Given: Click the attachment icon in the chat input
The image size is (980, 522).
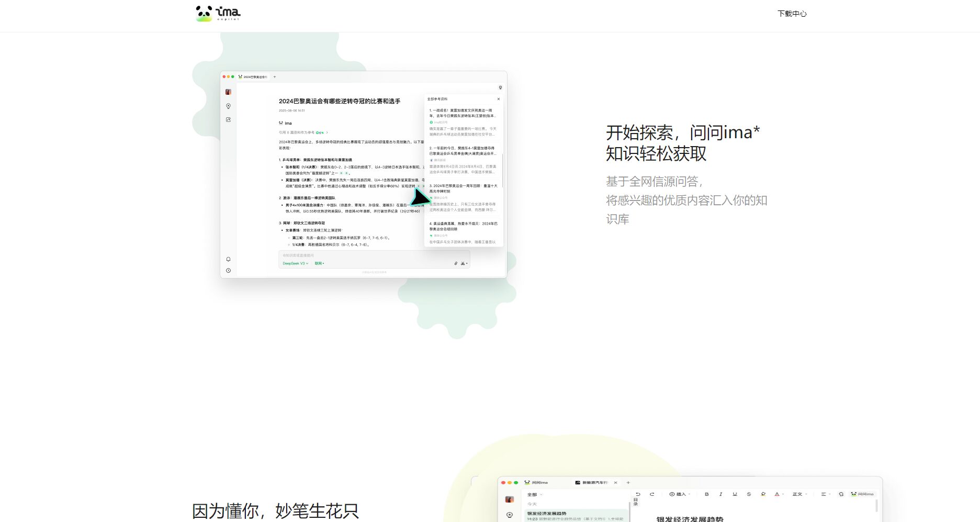Looking at the screenshot, I should [455, 263].
